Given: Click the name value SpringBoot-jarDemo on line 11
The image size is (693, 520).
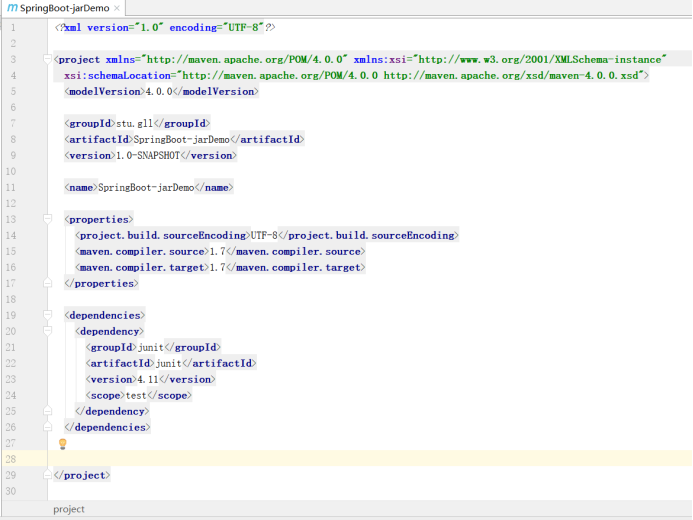Looking at the screenshot, I should tap(146, 187).
